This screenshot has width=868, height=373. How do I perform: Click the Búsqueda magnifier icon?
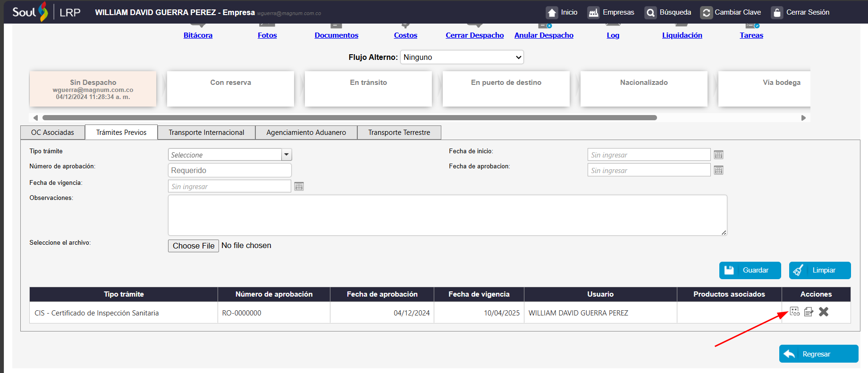(x=650, y=13)
